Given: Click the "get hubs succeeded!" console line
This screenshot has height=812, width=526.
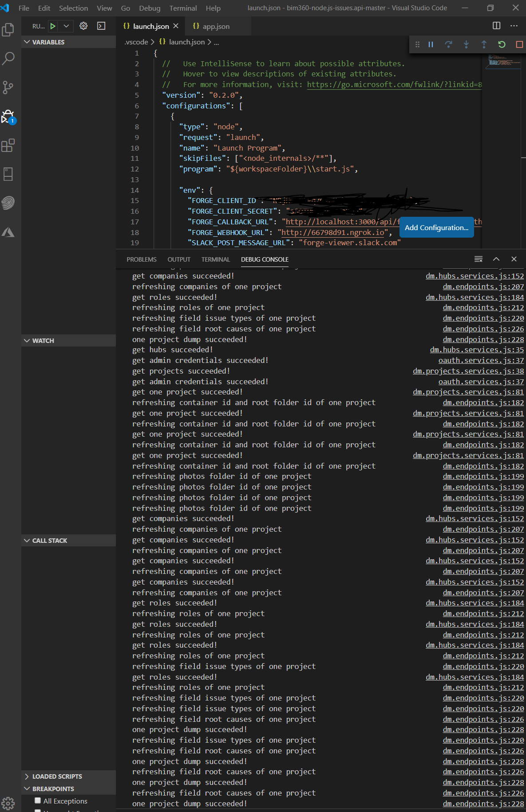Looking at the screenshot, I should coord(173,350).
